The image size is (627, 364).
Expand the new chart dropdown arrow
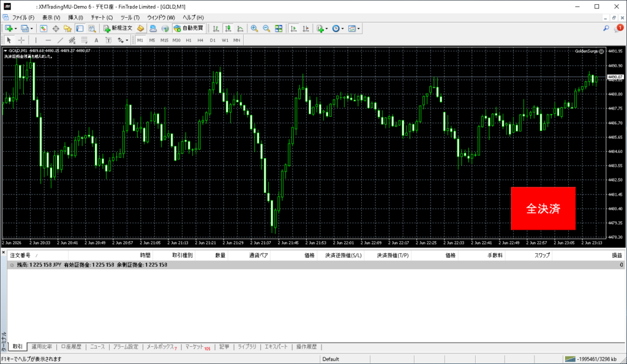15,28
